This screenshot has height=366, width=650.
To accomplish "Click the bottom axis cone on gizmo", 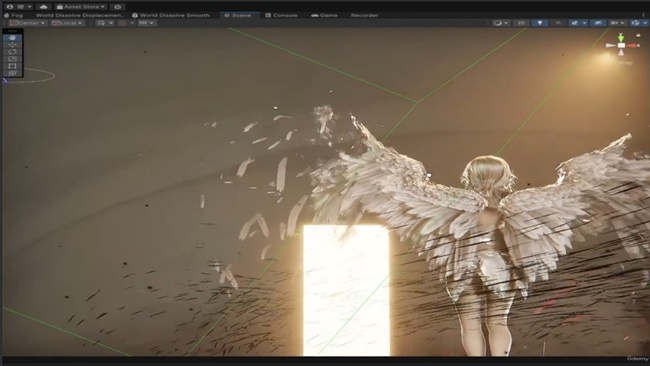I will 621,53.
